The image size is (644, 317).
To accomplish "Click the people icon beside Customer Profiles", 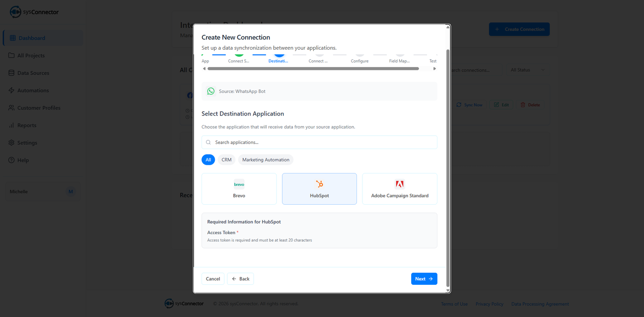I will pos(11,108).
